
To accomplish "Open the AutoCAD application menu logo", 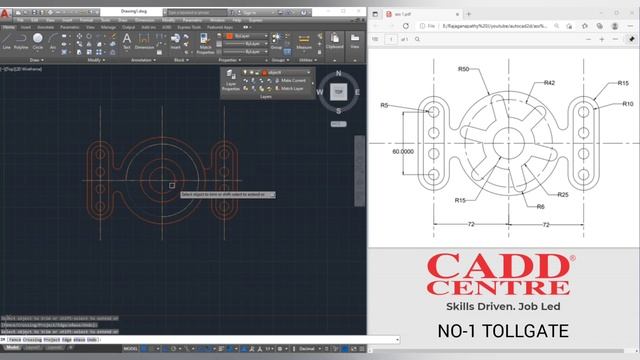I will pos(5,13).
